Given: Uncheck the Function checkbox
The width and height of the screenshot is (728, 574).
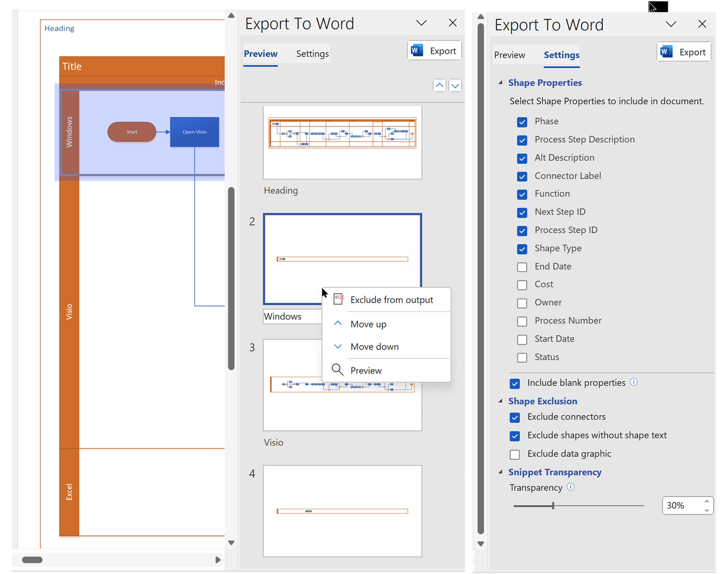Looking at the screenshot, I should pos(522,194).
